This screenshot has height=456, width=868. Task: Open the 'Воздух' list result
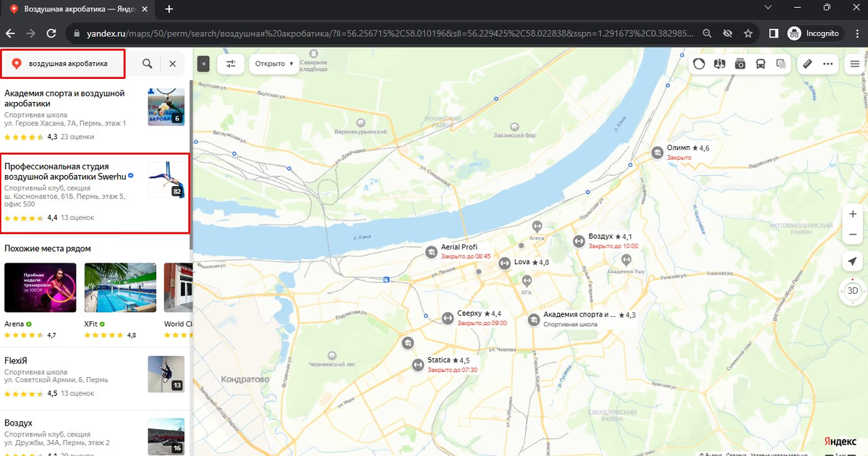coord(95,434)
